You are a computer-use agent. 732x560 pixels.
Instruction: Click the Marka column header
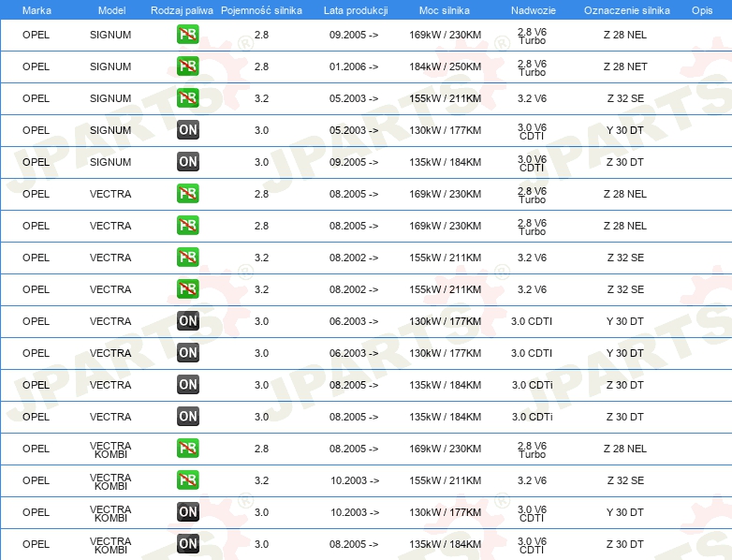tap(37, 10)
